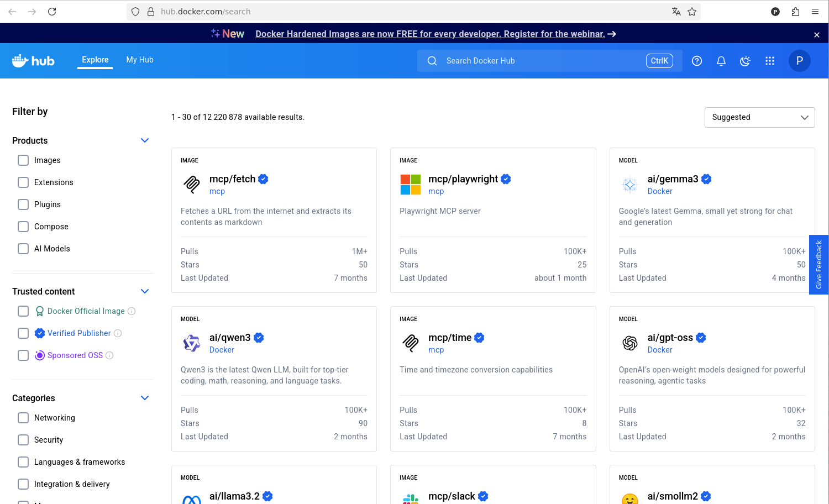The width and height of the screenshot is (829, 504).
Task: Click the info icon beside Verified Publisher
Action: pos(118,333)
